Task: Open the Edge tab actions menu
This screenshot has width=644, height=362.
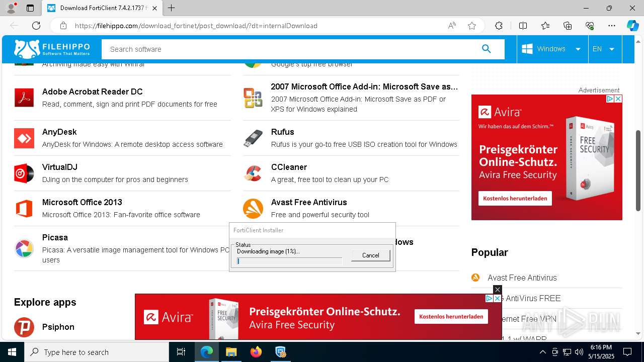Action: point(30,8)
